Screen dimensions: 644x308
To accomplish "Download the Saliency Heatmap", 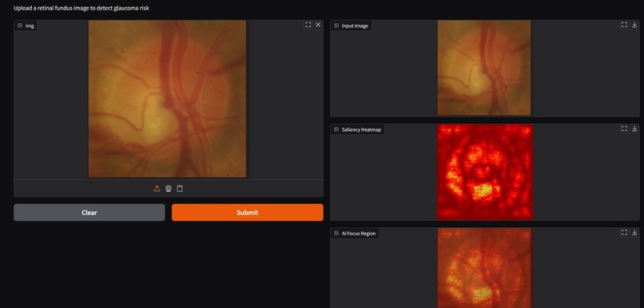I will pyautogui.click(x=634, y=129).
